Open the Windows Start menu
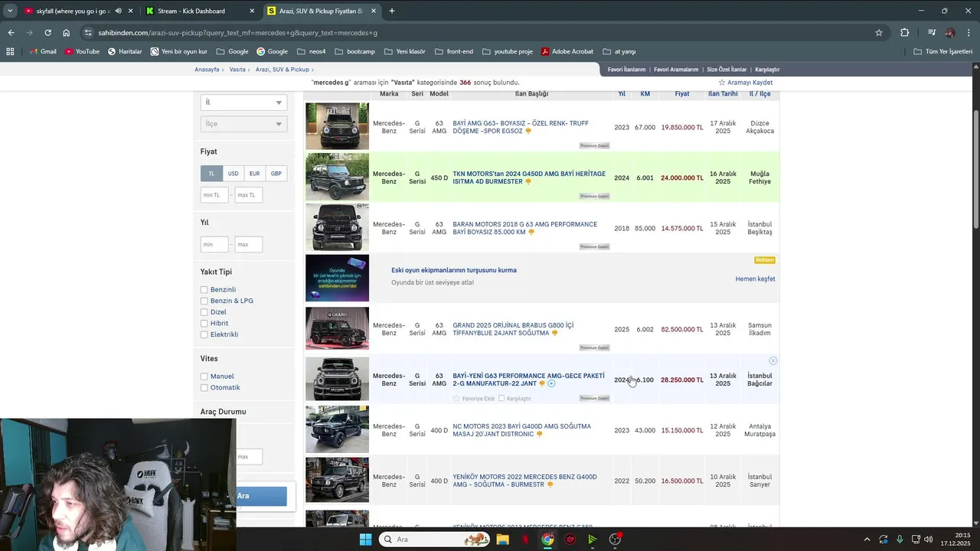 coord(365,540)
